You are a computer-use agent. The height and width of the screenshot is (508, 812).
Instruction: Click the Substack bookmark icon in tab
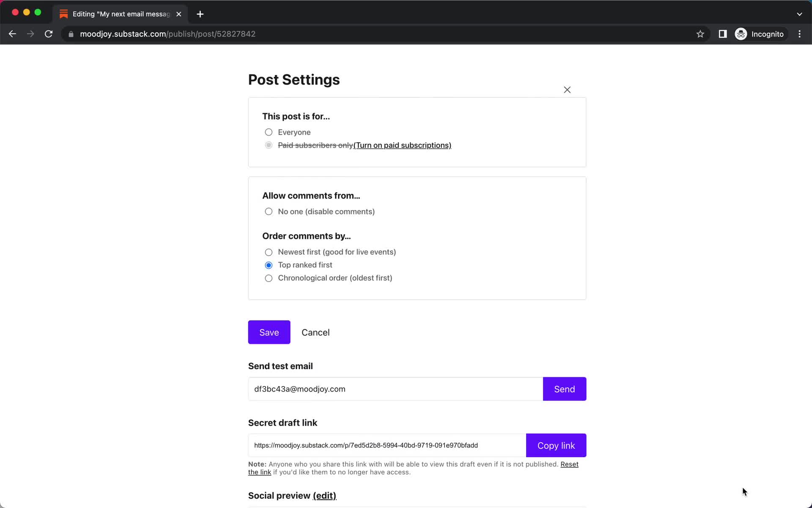coord(64,14)
